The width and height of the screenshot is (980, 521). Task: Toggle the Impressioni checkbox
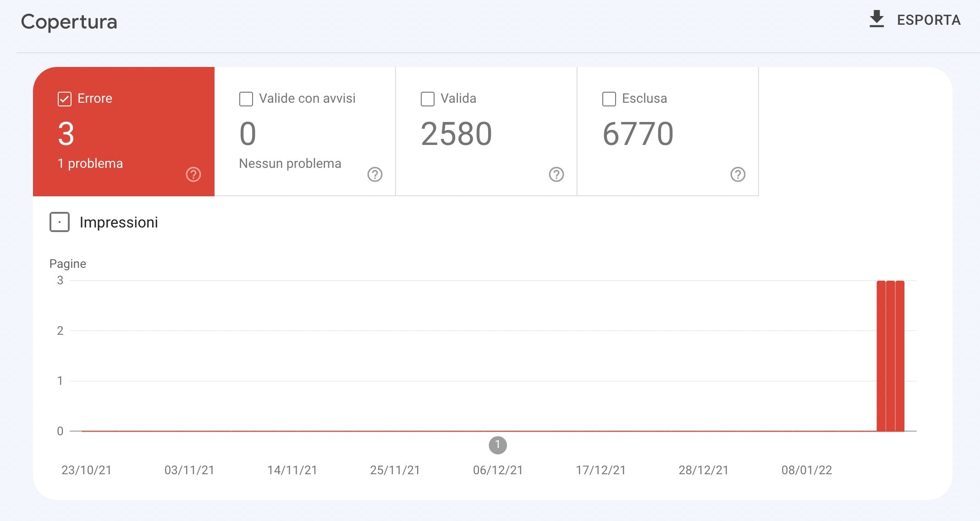(60, 222)
